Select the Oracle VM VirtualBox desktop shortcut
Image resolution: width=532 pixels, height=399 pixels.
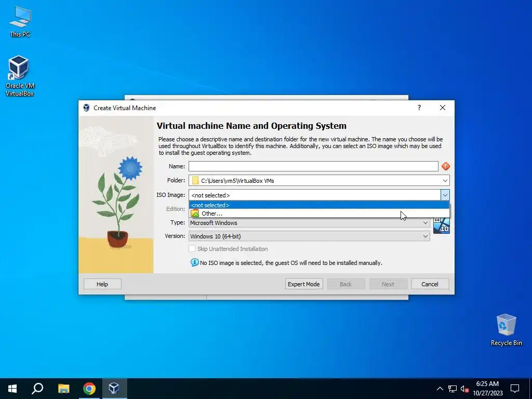click(x=20, y=76)
